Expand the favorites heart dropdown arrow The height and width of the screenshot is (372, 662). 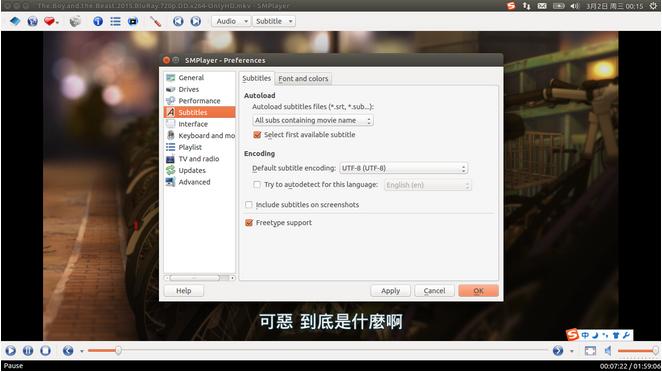57,22
